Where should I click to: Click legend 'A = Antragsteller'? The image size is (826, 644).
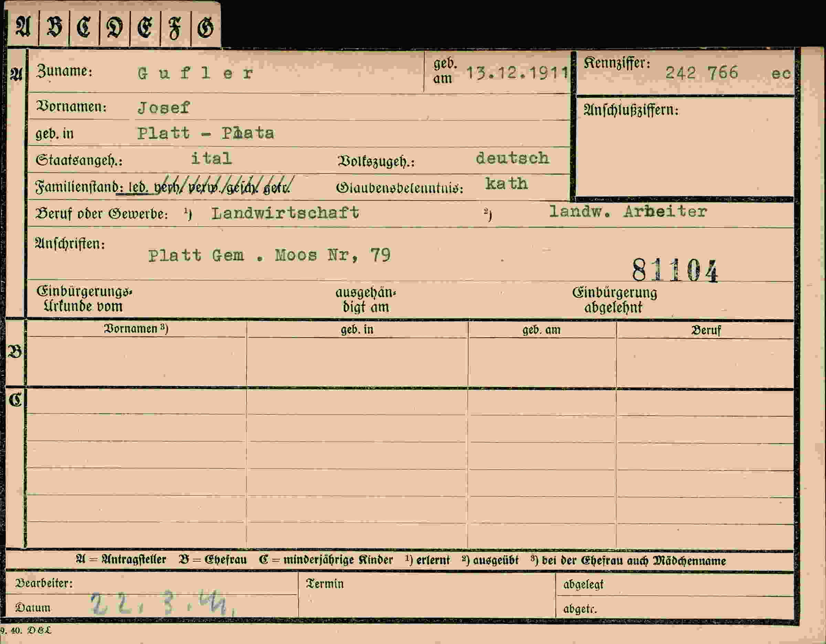[x=121, y=559]
